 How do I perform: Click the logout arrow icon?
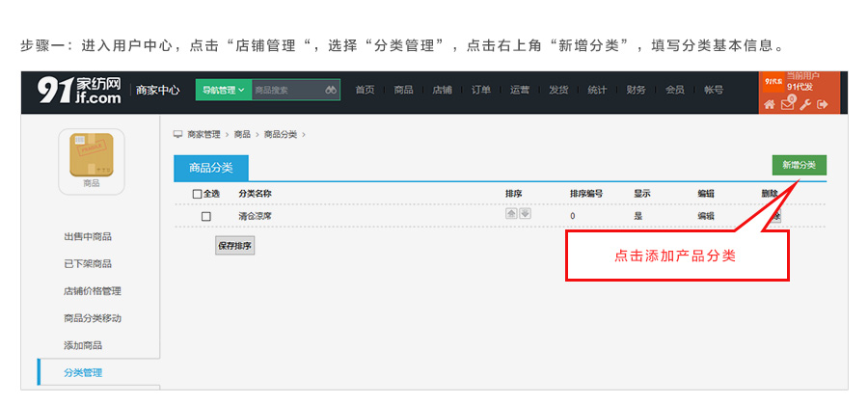823,104
